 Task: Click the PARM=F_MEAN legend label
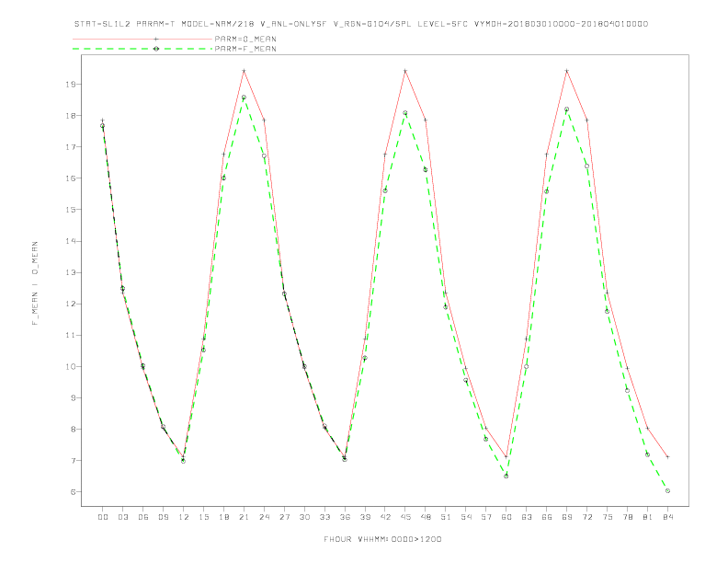(245, 49)
